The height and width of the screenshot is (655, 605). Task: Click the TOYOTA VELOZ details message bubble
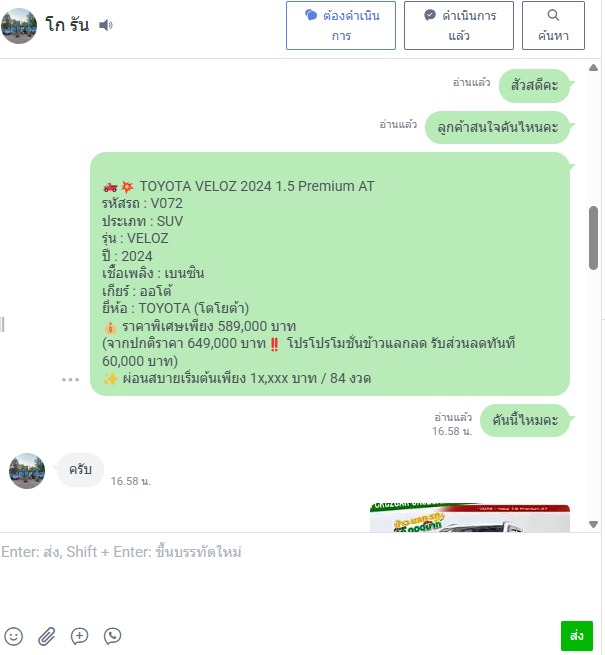330,274
